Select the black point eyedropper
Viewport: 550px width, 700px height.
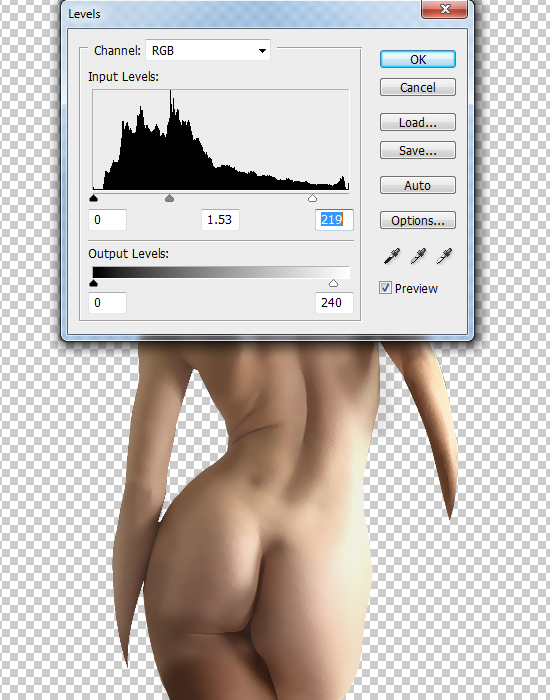click(392, 256)
